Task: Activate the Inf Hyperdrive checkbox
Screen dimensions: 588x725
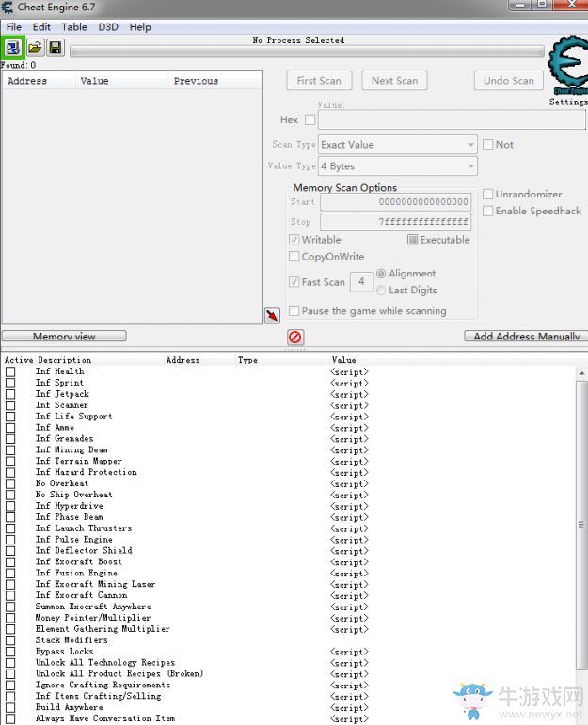Action: [x=10, y=506]
